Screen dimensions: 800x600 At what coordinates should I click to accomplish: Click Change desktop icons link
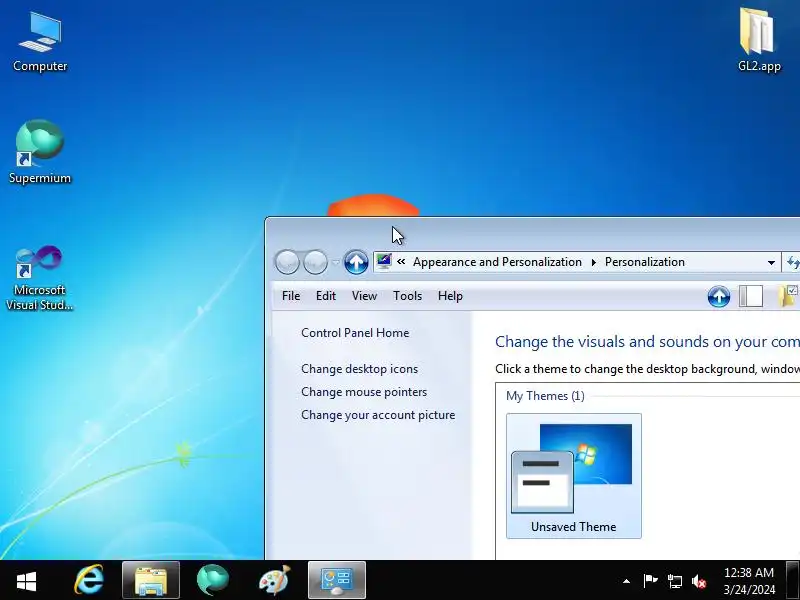coord(359,369)
